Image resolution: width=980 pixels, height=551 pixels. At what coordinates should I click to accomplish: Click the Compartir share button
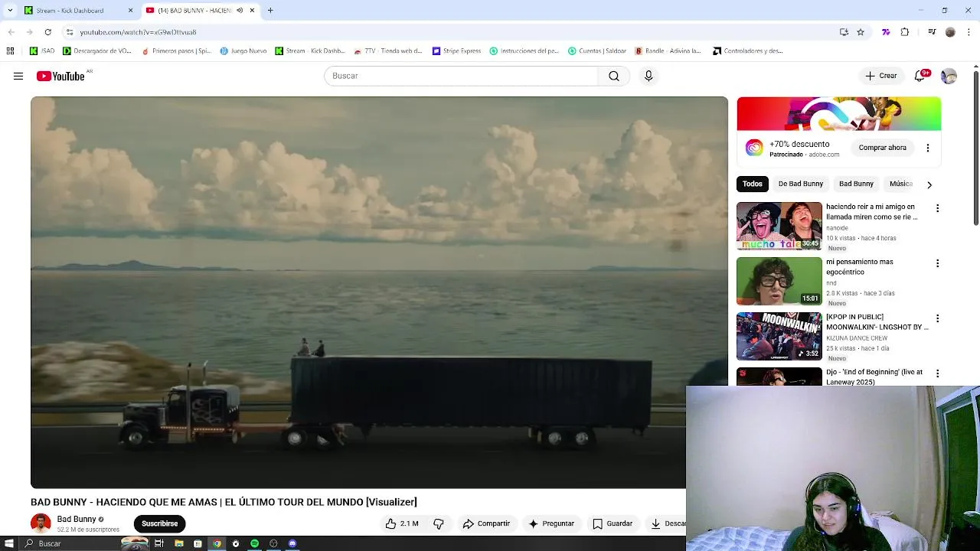(x=486, y=523)
